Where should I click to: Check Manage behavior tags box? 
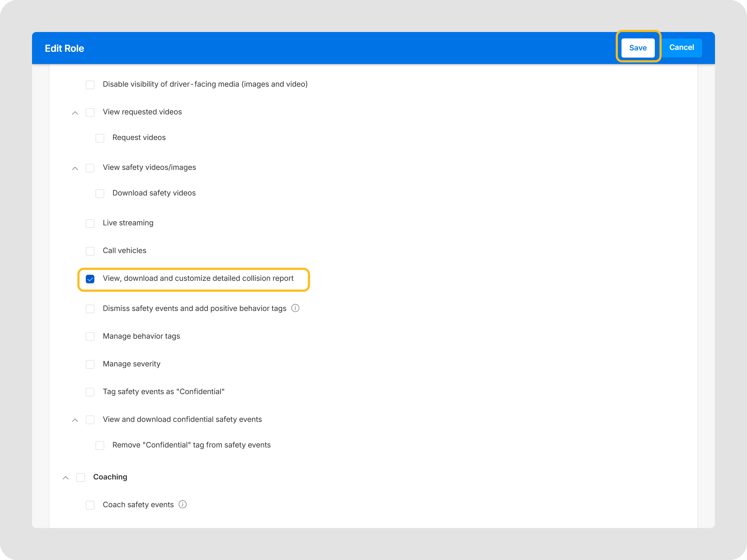[x=90, y=337]
